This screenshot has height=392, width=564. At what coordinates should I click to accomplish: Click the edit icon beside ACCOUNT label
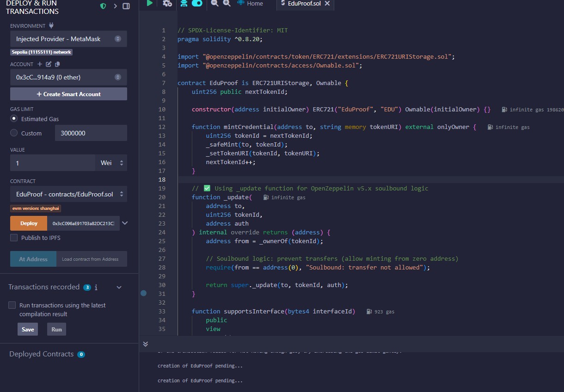(x=49, y=64)
